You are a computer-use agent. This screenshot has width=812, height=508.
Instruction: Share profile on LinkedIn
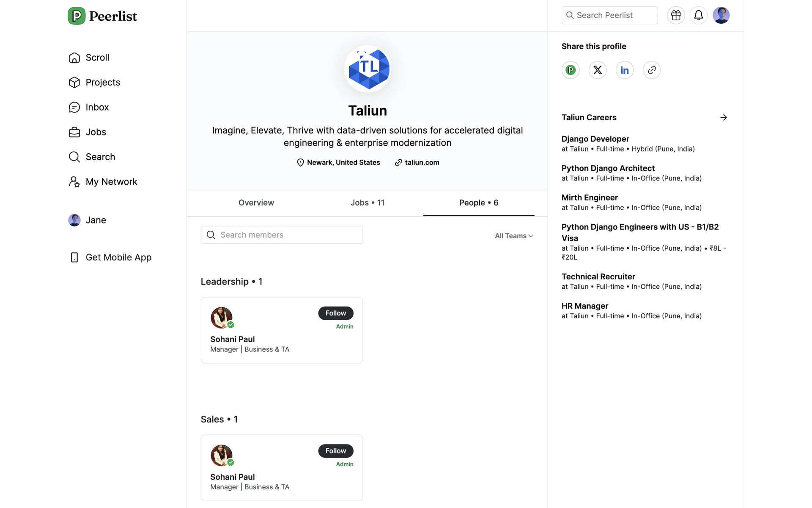625,70
